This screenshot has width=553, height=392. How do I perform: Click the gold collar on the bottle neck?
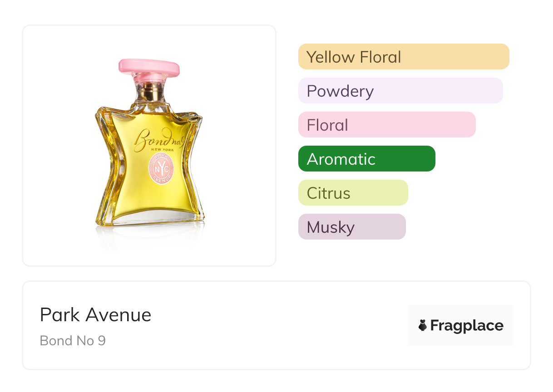(x=148, y=94)
